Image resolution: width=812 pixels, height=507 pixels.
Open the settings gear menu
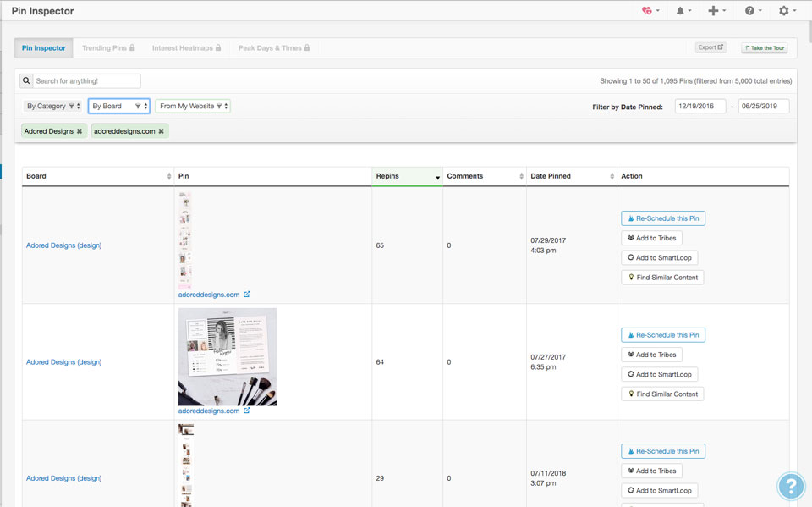(786, 11)
